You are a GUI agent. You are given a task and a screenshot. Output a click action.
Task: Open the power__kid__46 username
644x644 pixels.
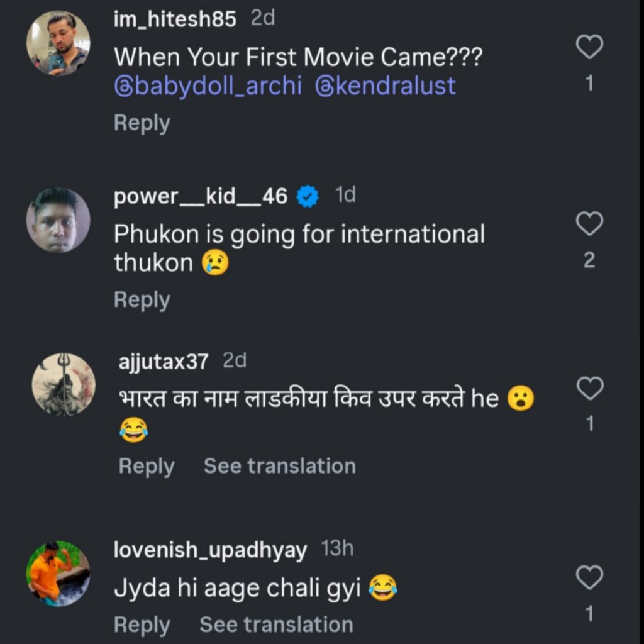coord(201,197)
